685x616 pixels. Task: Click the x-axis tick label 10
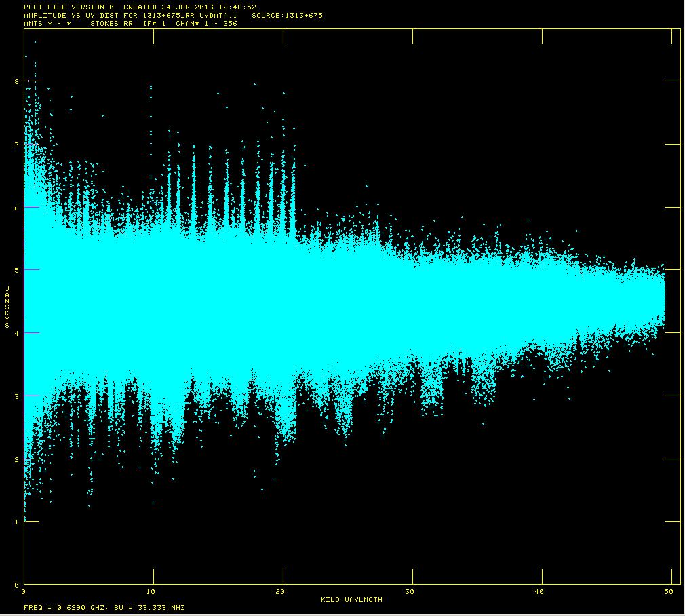point(153,592)
